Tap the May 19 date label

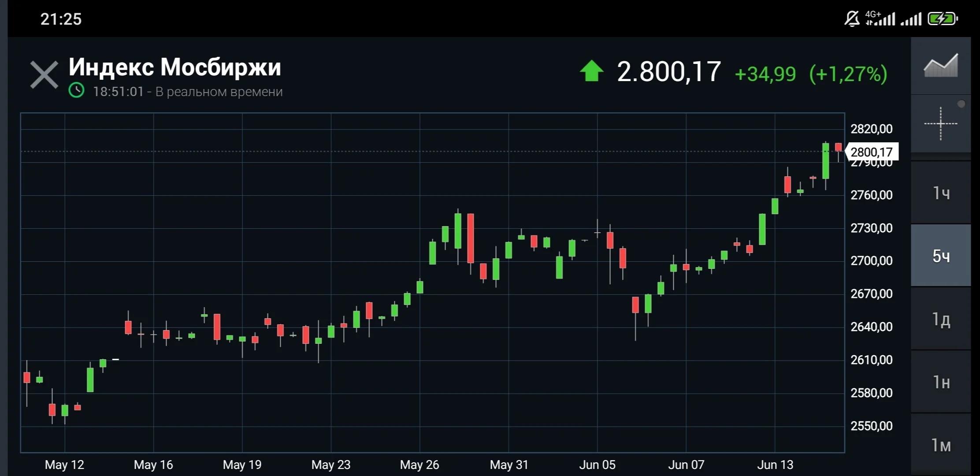[242, 465]
